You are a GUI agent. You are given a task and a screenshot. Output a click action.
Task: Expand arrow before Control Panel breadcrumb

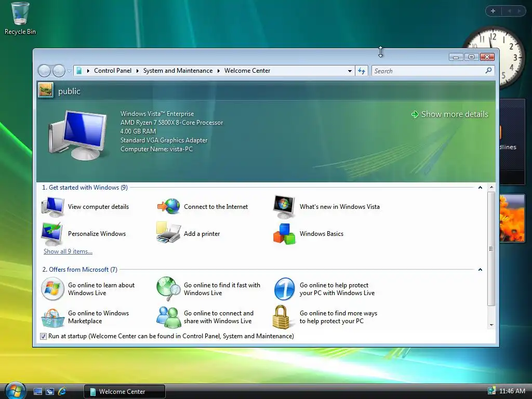tap(88, 71)
